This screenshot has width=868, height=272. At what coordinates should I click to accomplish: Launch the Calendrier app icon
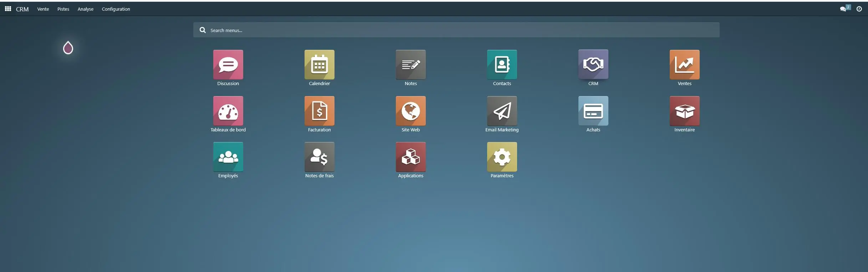319,65
